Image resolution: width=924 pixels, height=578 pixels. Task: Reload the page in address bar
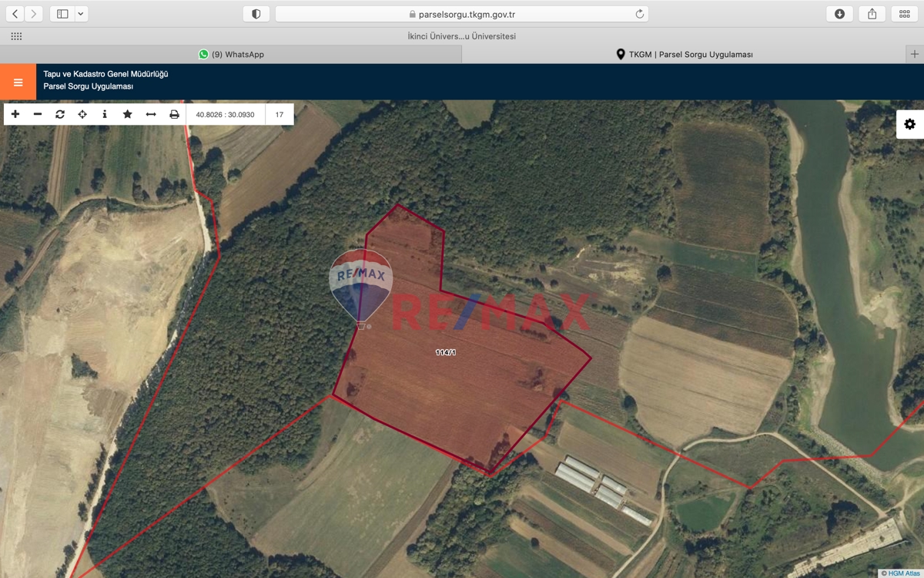(x=639, y=14)
